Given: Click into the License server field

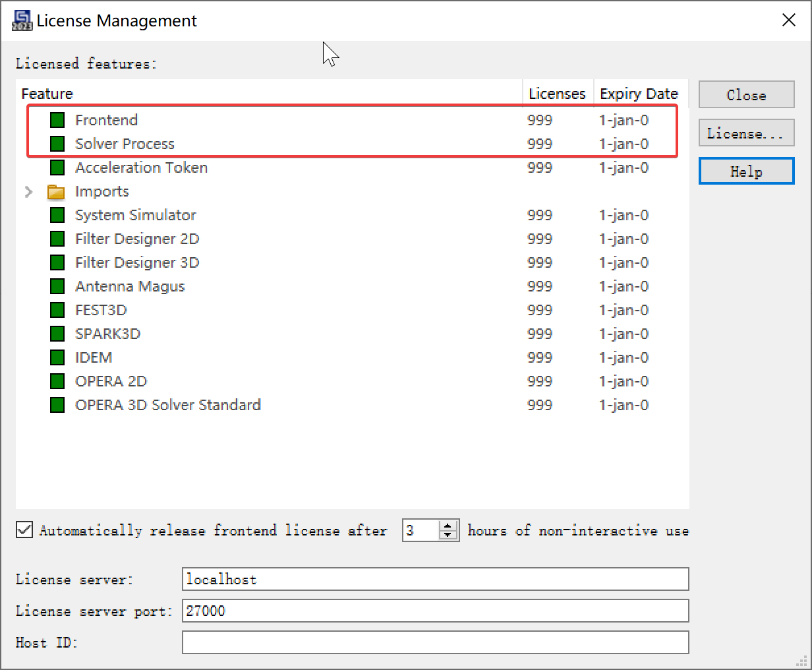Looking at the screenshot, I should point(435,579).
